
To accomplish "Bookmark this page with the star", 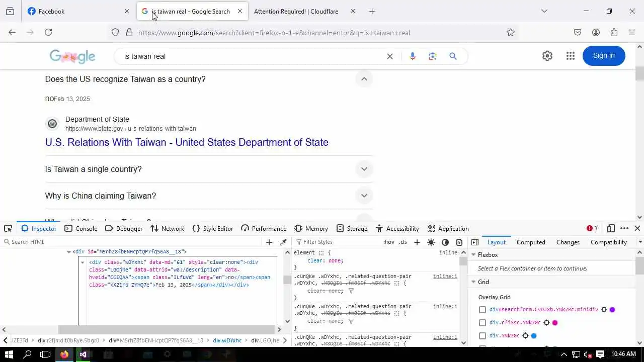I will (x=511, y=33).
